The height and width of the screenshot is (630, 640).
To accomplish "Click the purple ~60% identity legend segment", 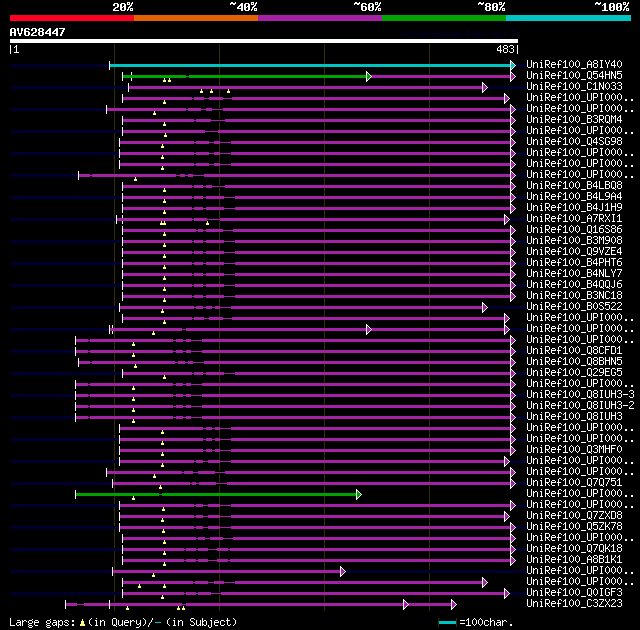I will point(320,18).
